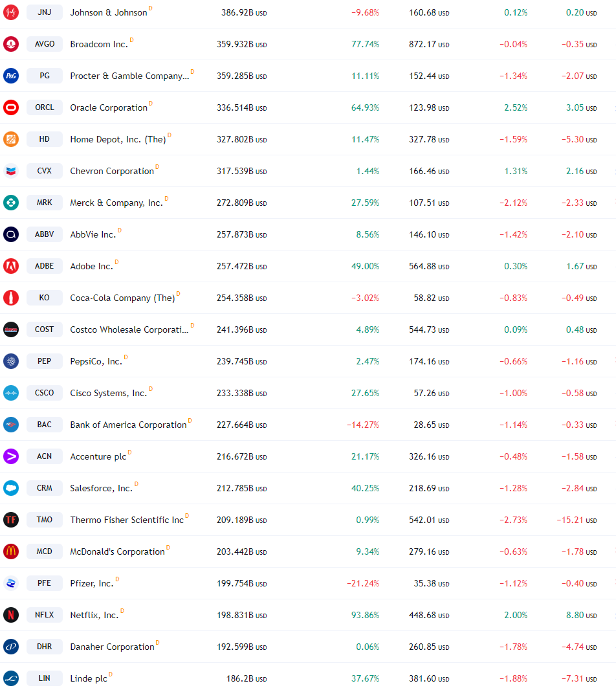Select the NFLX ticker badge
This screenshot has height=690, width=616.
[45, 614]
